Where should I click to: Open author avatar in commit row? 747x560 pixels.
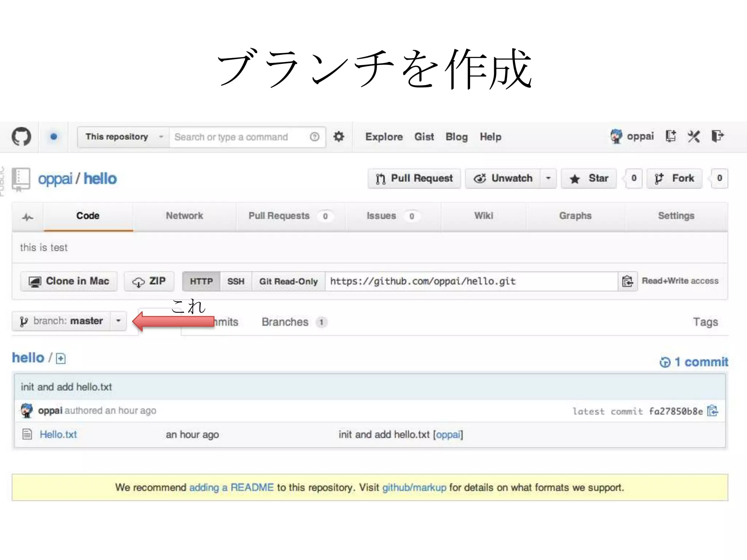click(x=27, y=411)
